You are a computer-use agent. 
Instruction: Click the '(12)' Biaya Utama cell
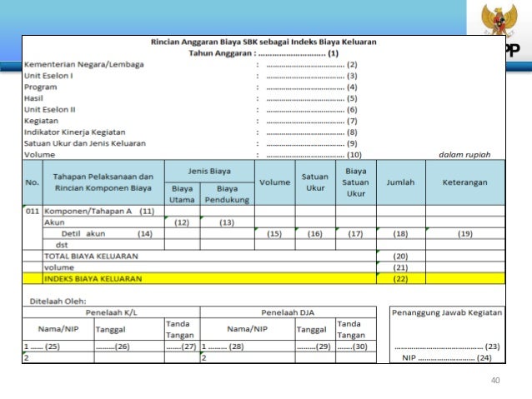[x=182, y=222]
